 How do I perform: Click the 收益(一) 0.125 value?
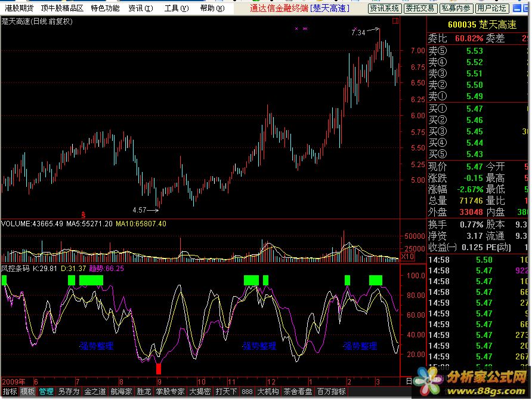(x=472, y=247)
